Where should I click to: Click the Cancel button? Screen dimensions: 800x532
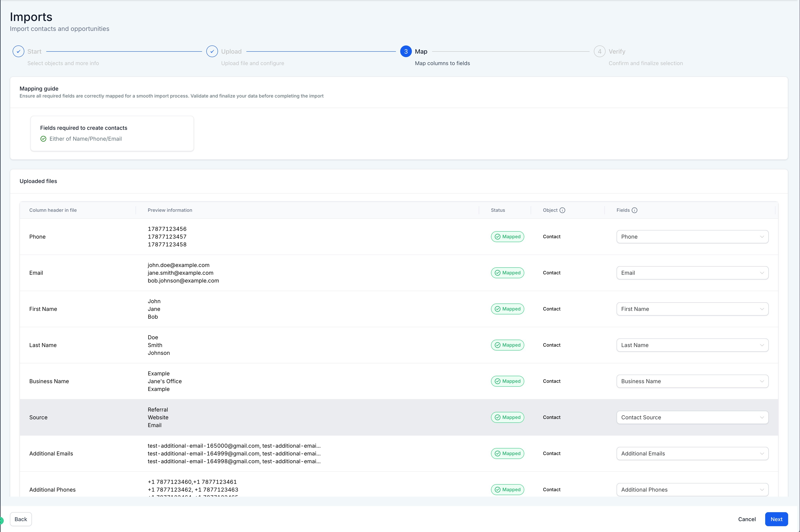pos(747,519)
